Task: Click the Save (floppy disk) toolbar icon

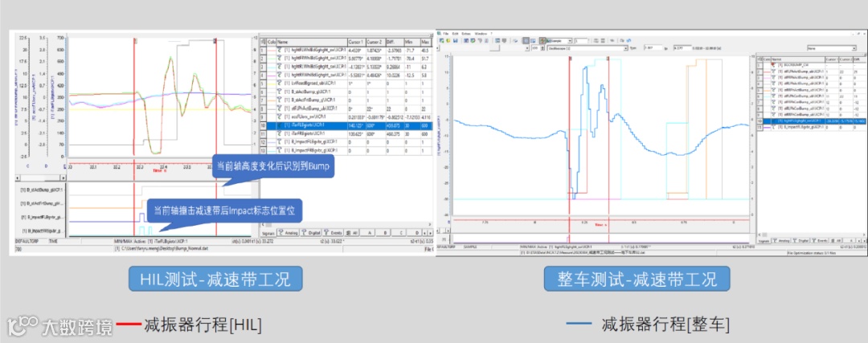Action: [455, 41]
